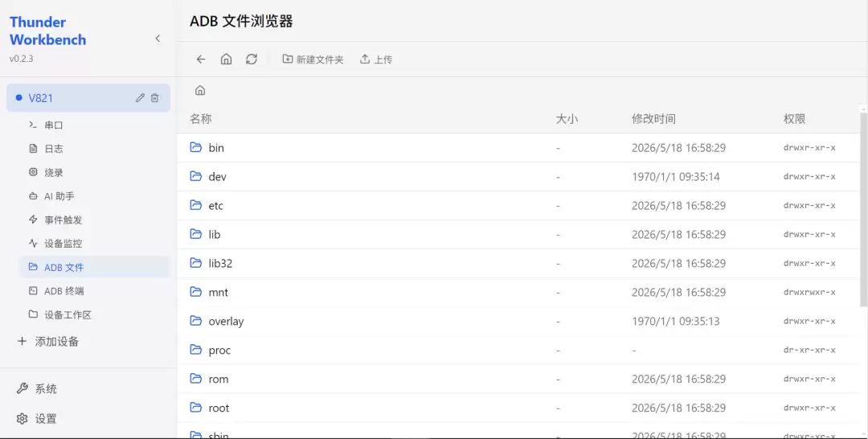Create a new folder (新建文件夹)
The image size is (868, 439).
[x=313, y=59]
